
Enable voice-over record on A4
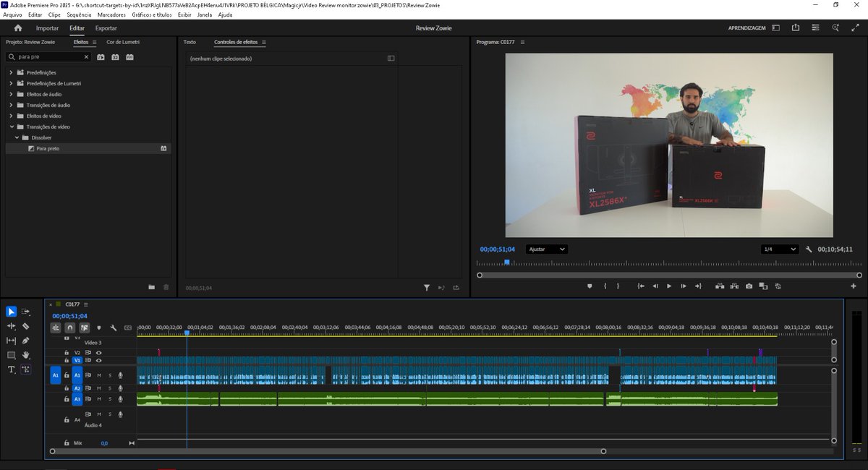[121, 414]
